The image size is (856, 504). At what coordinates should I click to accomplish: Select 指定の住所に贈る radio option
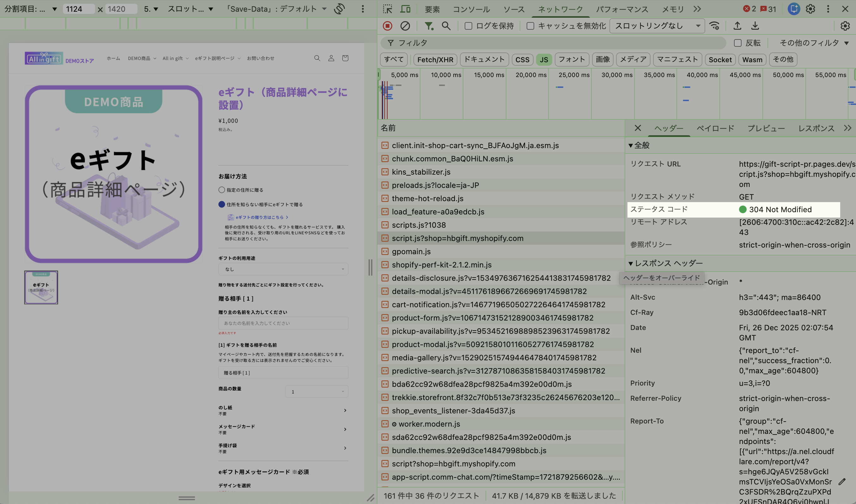222,190
